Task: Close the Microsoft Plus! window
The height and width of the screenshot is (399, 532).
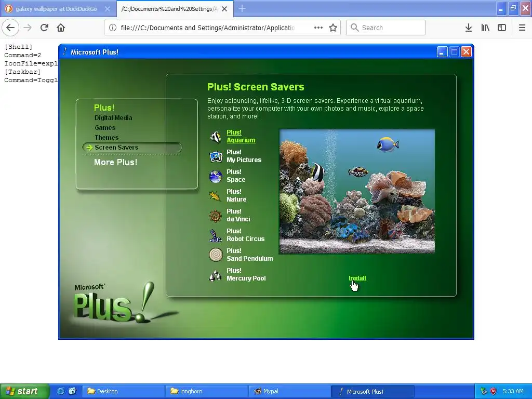Action: coord(466,52)
